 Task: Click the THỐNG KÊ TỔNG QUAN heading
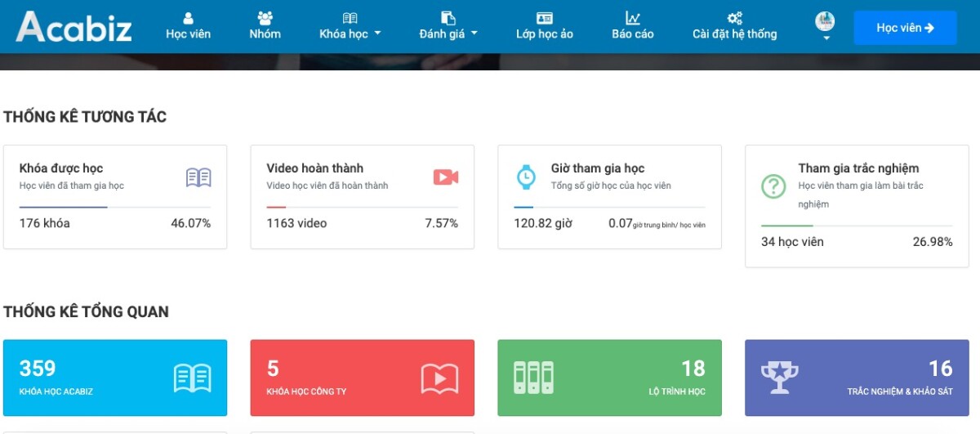pos(87,311)
